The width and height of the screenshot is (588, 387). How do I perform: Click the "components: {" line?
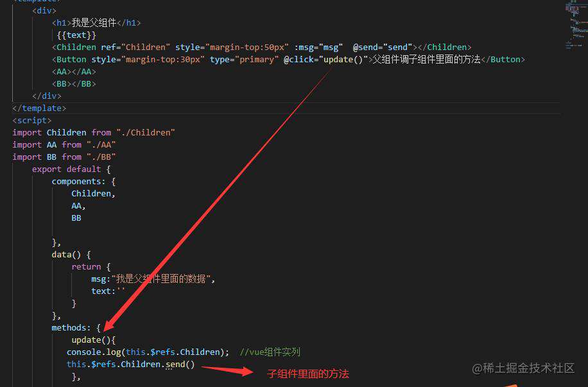(83, 182)
